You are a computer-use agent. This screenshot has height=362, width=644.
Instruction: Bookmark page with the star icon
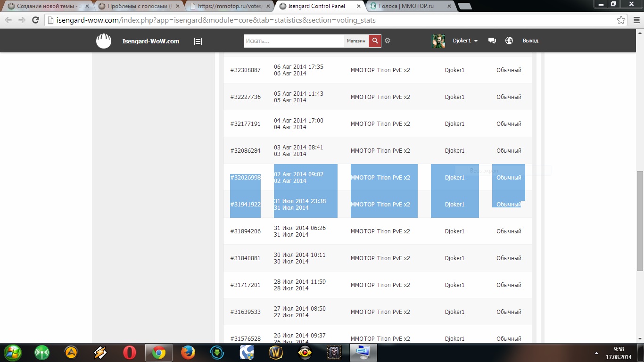click(621, 20)
